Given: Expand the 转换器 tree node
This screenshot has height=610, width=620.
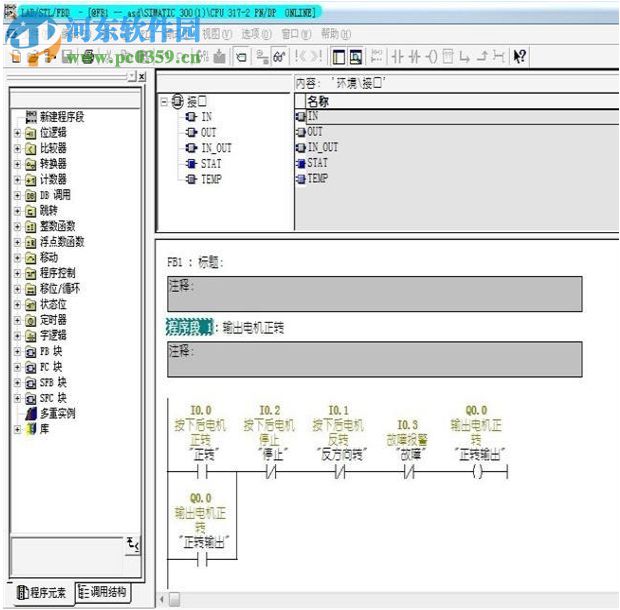Looking at the screenshot, I should (x=17, y=164).
